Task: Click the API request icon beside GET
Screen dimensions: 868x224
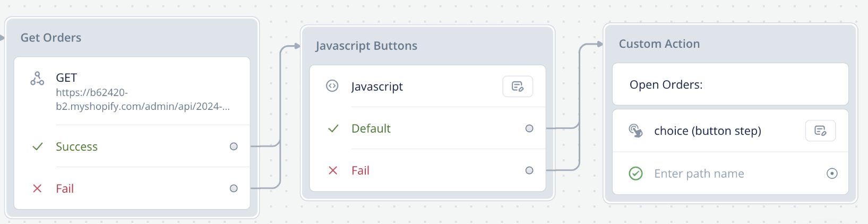Action: pos(37,79)
